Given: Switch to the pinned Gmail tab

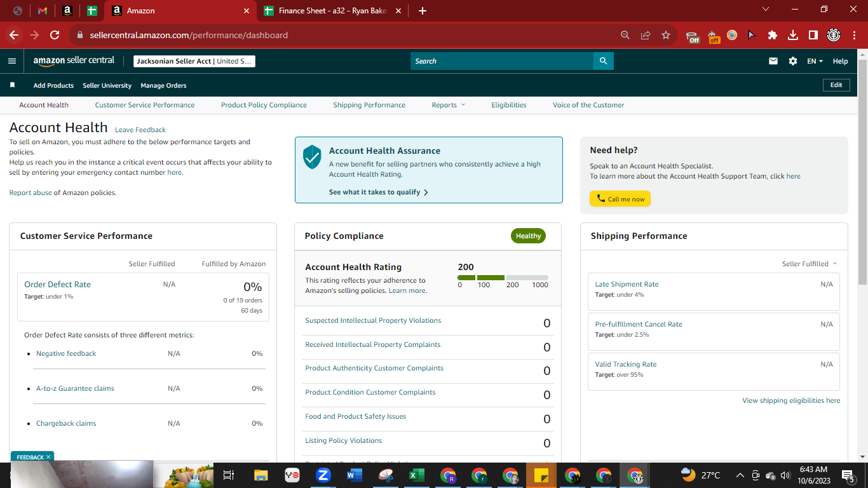Looking at the screenshot, I should click(43, 11).
